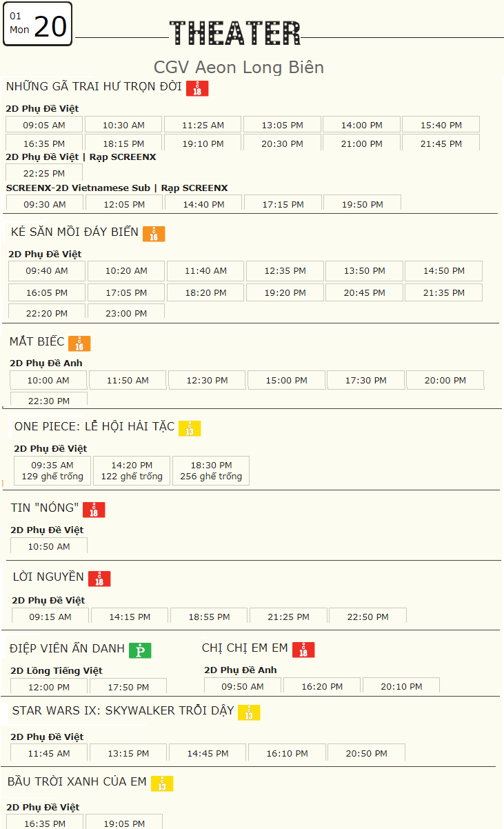Click the red 18 rating icon next to Lời Nguyền
504x829 pixels.
pos(99,579)
